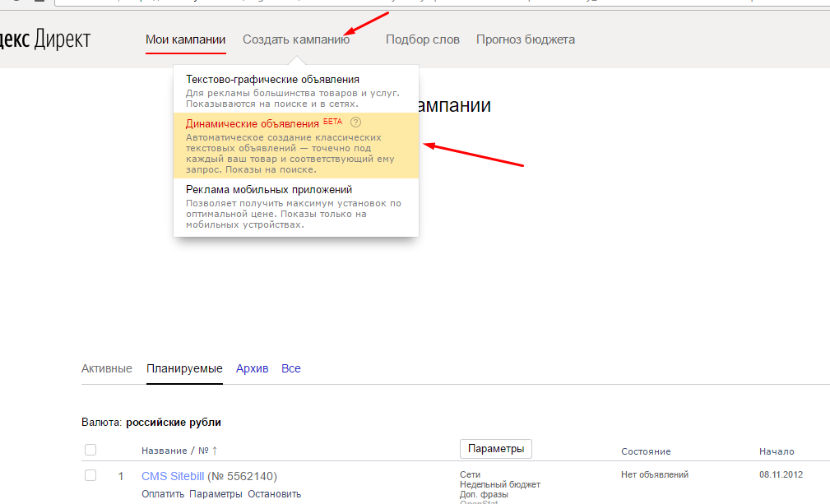This screenshot has width=830, height=504.
Task: Click the Параметры button in table header
Action: 495,448
